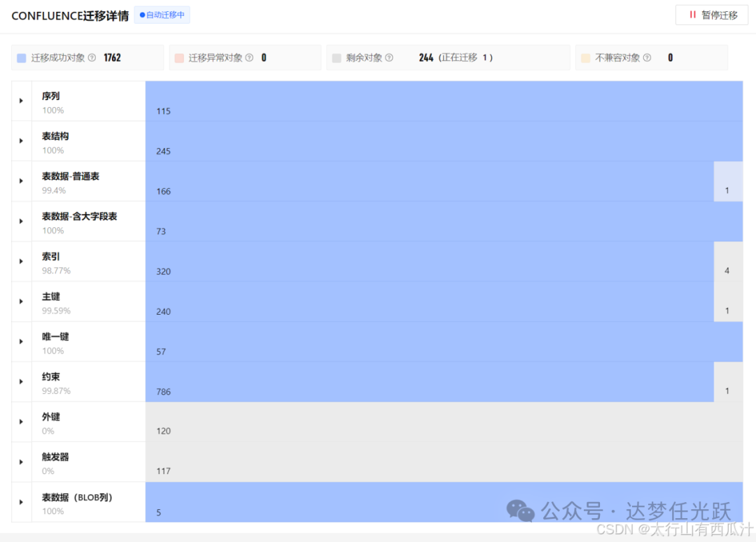
Task: Expand the 序列 row
Action: 21,101
